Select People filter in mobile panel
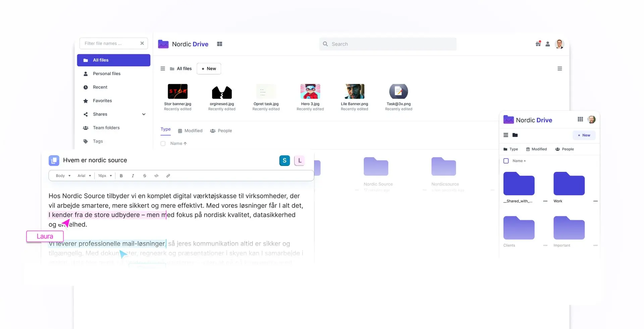The image size is (644, 329). [565, 149]
